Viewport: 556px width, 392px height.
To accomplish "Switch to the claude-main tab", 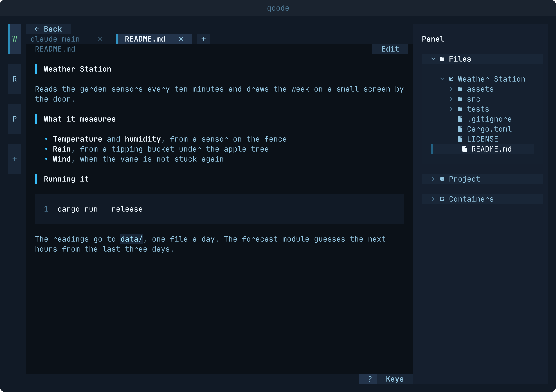I will (55, 39).
